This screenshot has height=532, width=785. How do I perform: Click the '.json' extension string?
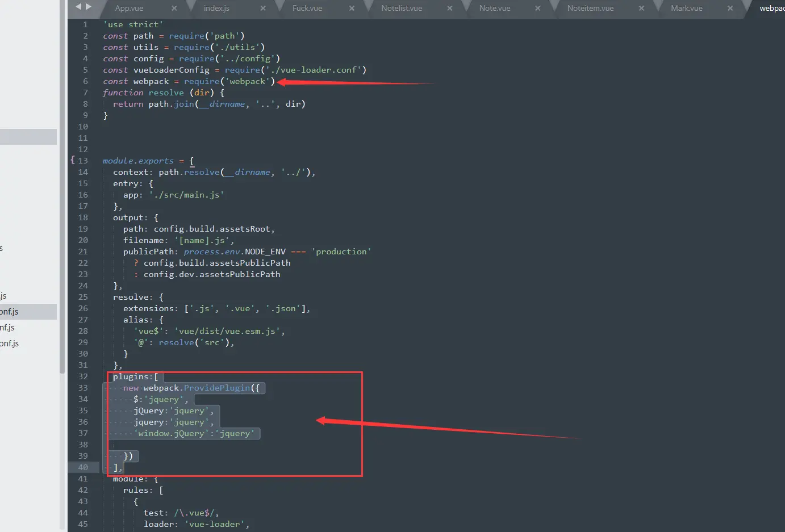(x=283, y=308)
